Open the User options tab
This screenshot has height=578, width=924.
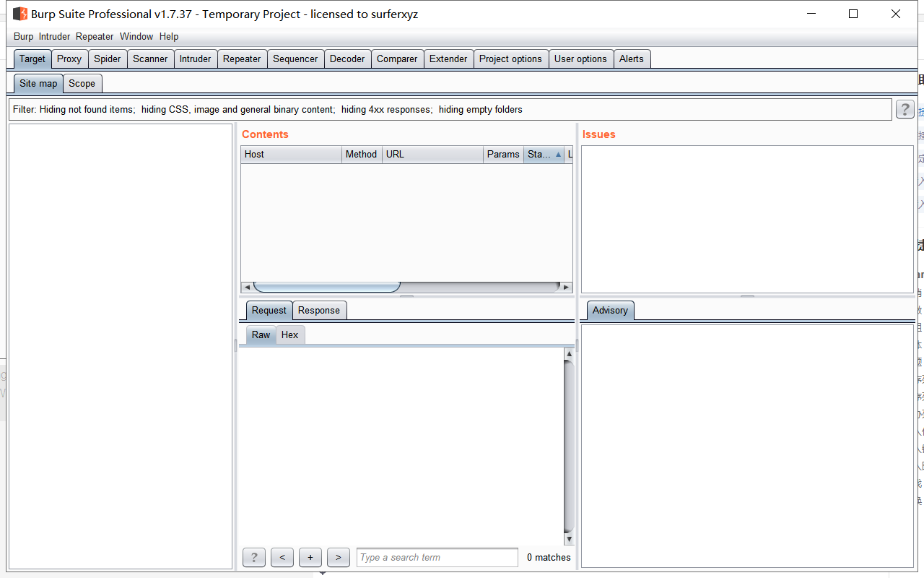point(580,59)
